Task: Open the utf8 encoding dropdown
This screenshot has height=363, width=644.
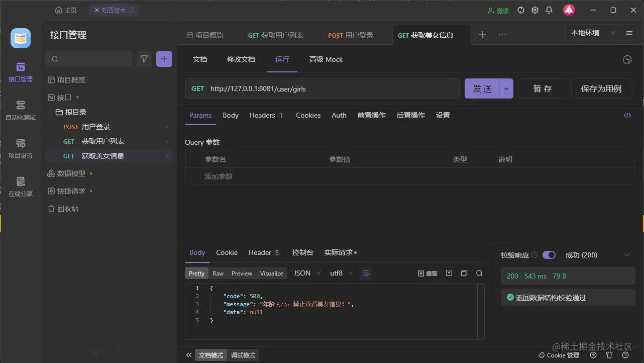Action: (x=342, y=273)
